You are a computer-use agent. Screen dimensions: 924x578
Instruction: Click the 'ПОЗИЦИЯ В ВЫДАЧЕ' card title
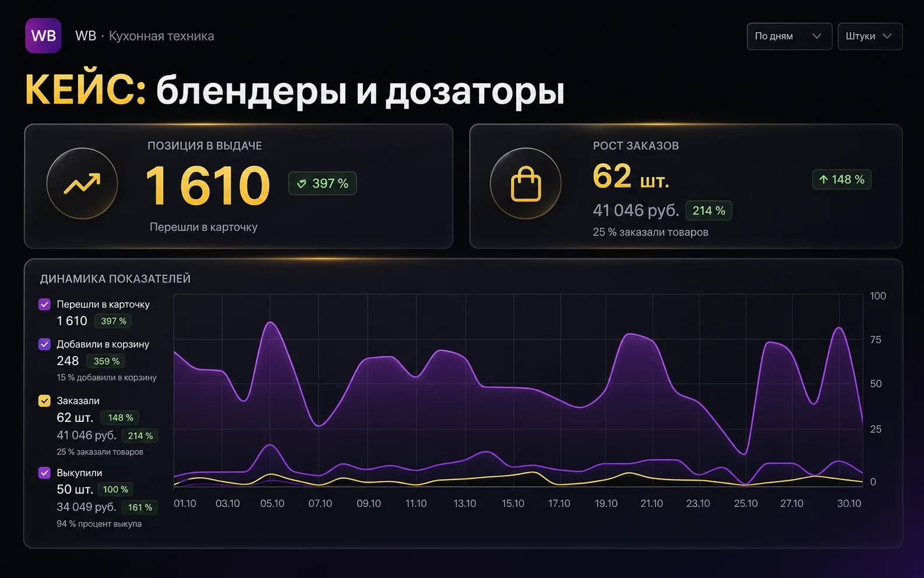pos(204,146)
